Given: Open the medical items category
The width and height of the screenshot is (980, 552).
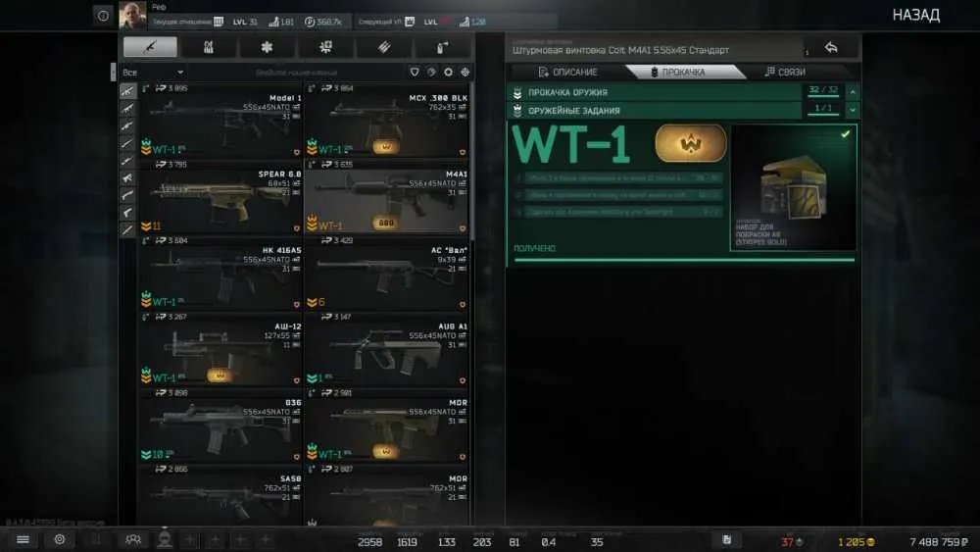Looking at the screenshot, I should pos(267,47).
